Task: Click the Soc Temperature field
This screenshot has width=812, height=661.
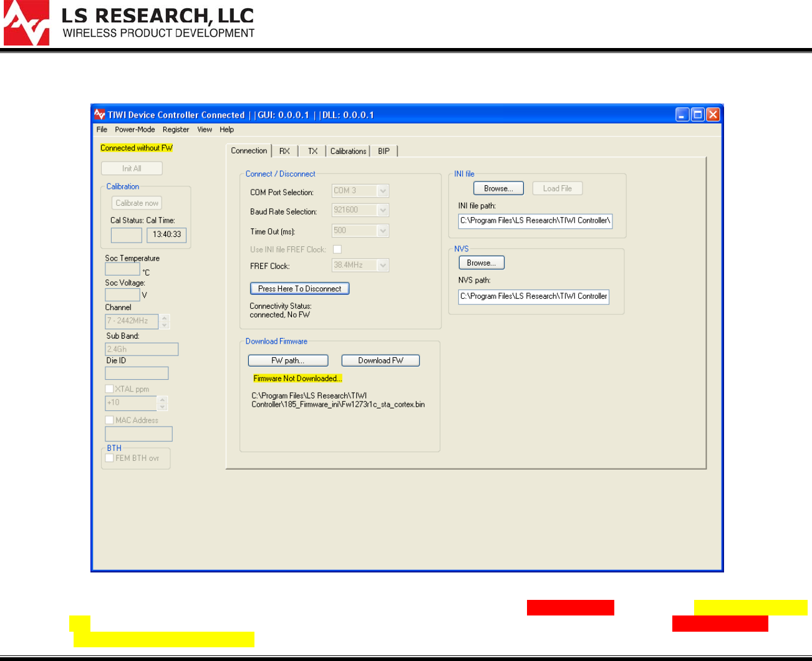Action: [122, 269]
